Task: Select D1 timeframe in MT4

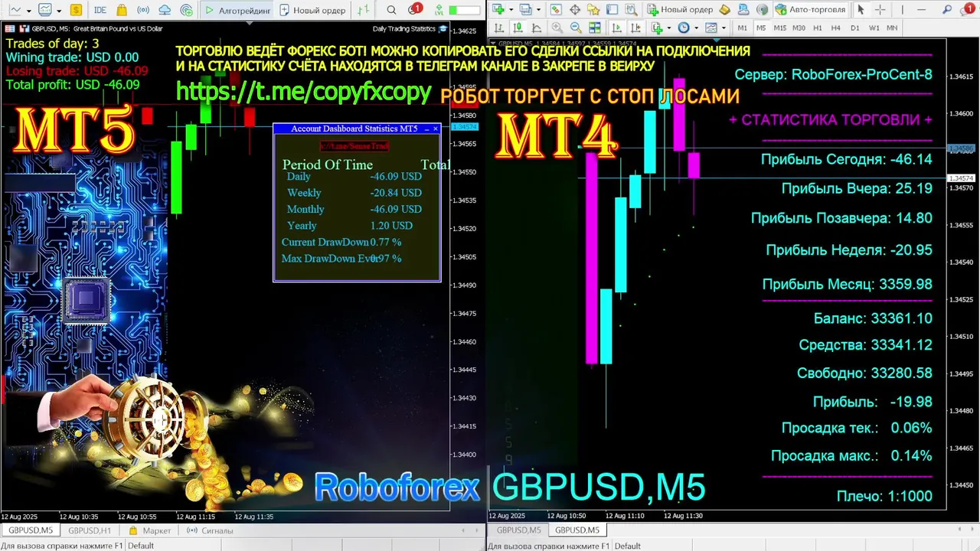Action: click(854, 28)
